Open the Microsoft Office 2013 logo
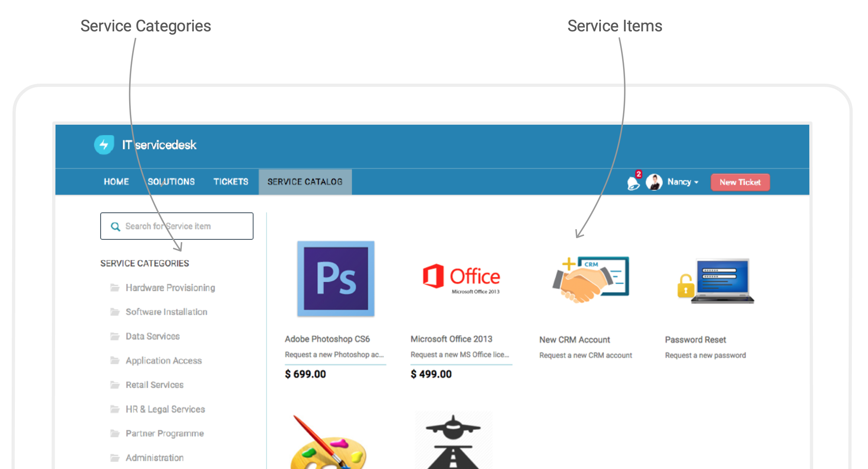Screen dimensions: 868x469 461,279
